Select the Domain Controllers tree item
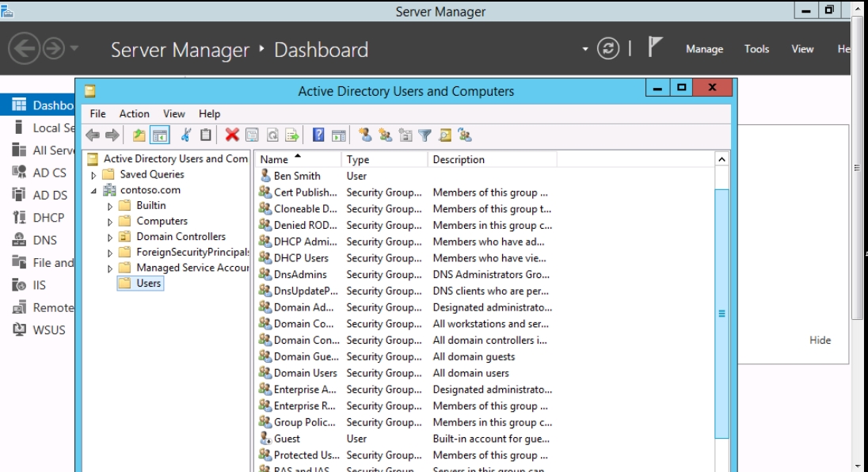This screenshot has height=472, width=868. coord(181,236)
